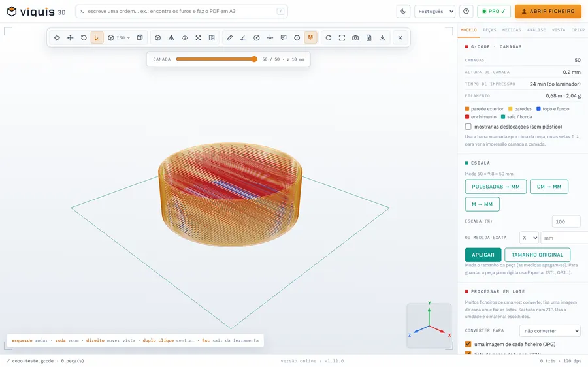The image size is (588, 367).
Task: Open the Português language dropdown
Action: (x=434, y=11)
